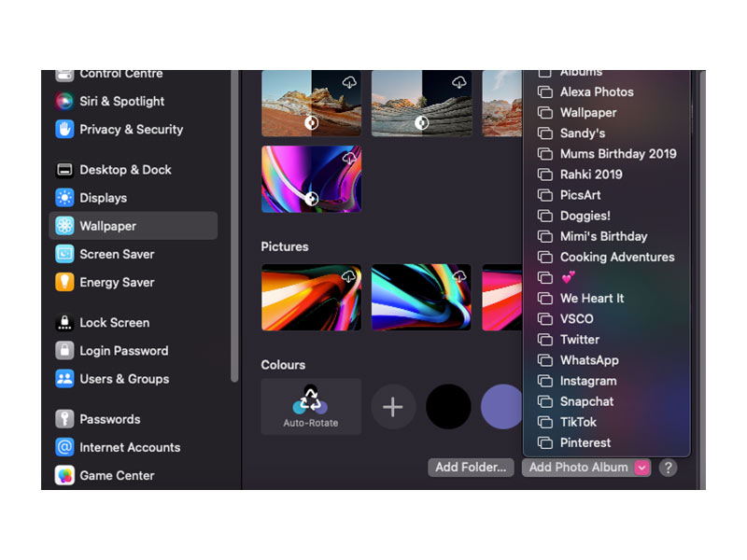This screenshot has height=560, width=747.
Task: Click the plus button to add colour
Action: (393, 407)
